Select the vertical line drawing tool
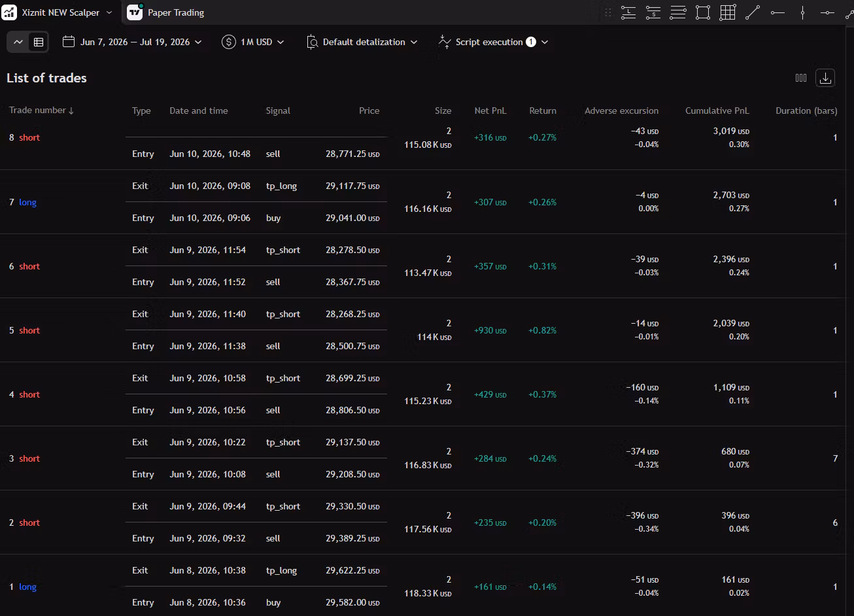The width and height of the screenshot is (854, 616). pos(802,12)
